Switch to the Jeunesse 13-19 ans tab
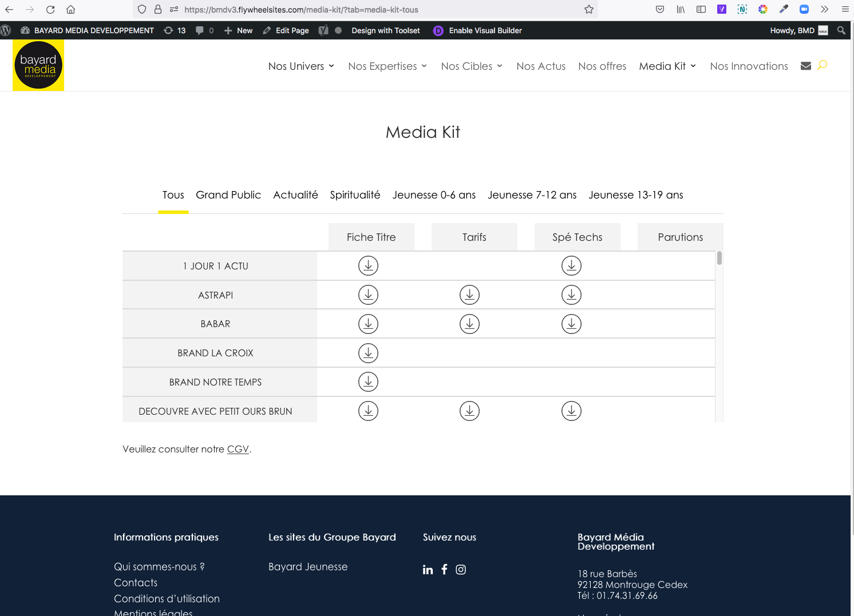This screenshot has height=616, width=854. 636,195
